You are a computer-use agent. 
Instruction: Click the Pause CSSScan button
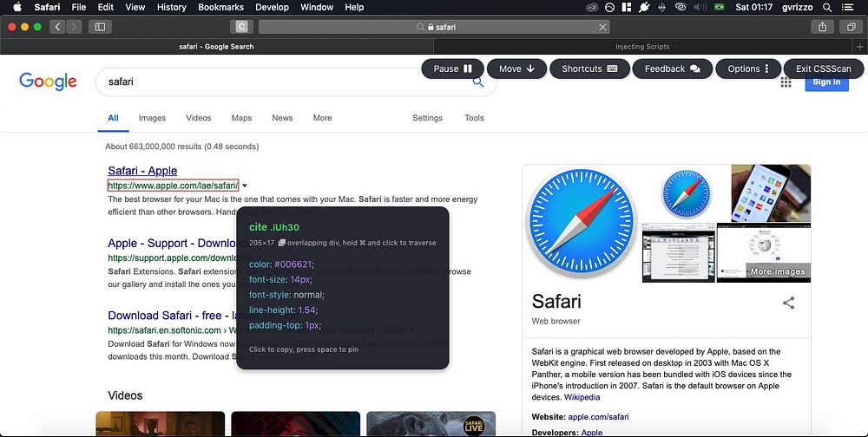(x=453, y=68)
